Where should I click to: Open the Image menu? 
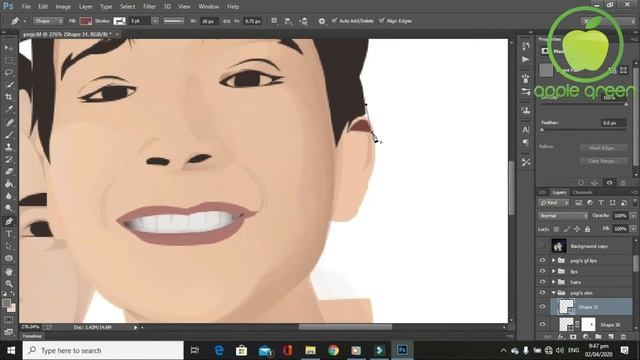pyautogui.click(x=63, y=7)
